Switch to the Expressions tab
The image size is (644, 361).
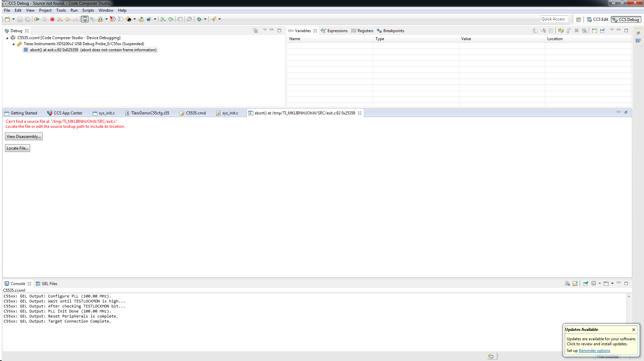click(334, 31)
